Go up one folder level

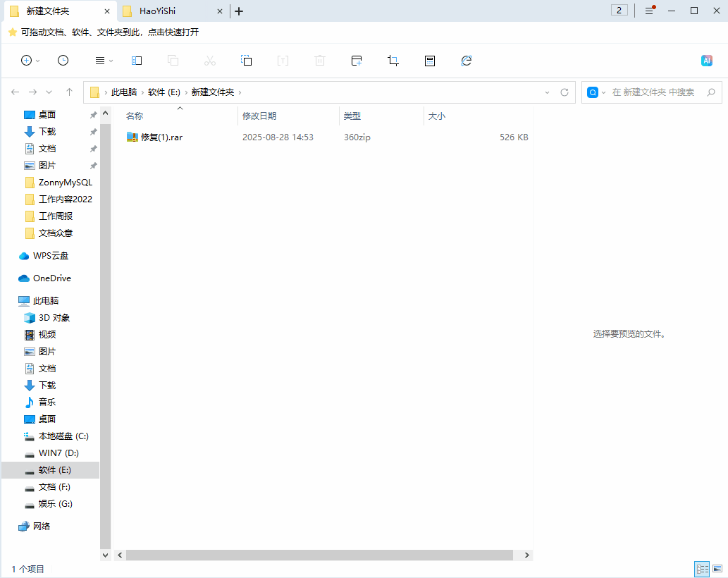[69, 92]
